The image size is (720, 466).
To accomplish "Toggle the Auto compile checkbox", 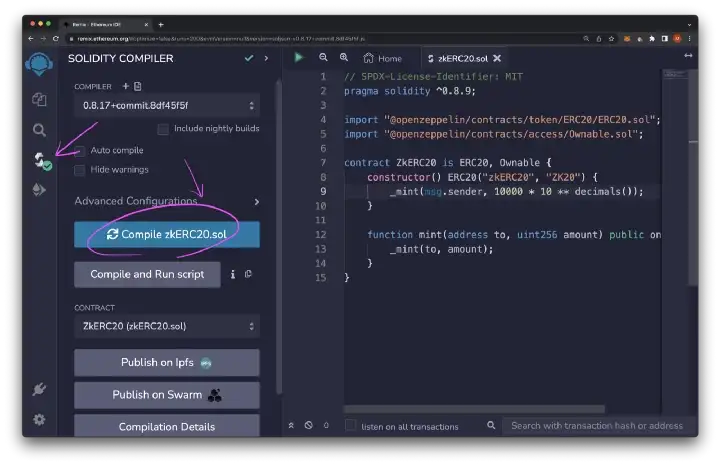I will pyautogui.click(x=80, y=150).
